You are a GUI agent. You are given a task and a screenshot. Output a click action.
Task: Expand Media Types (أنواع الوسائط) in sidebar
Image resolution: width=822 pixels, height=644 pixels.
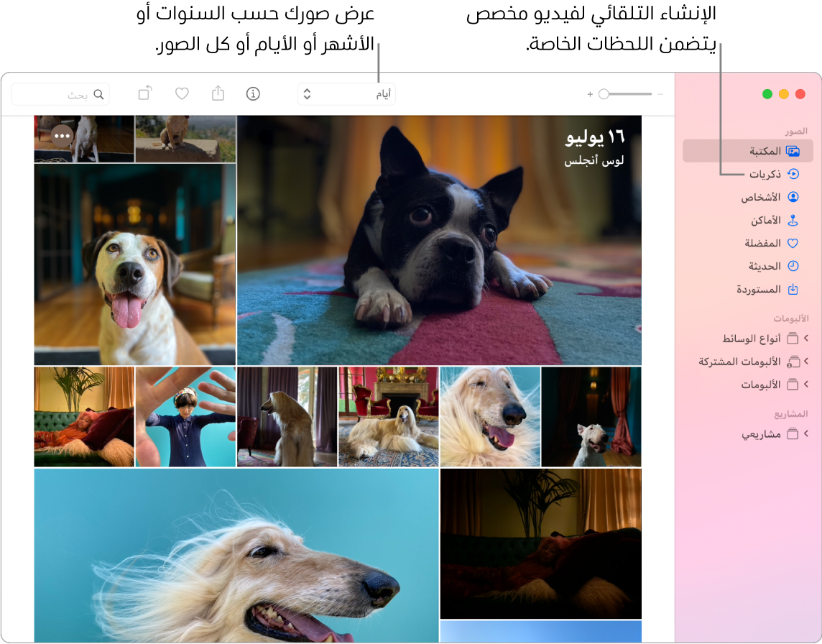(x=805, y=338)
